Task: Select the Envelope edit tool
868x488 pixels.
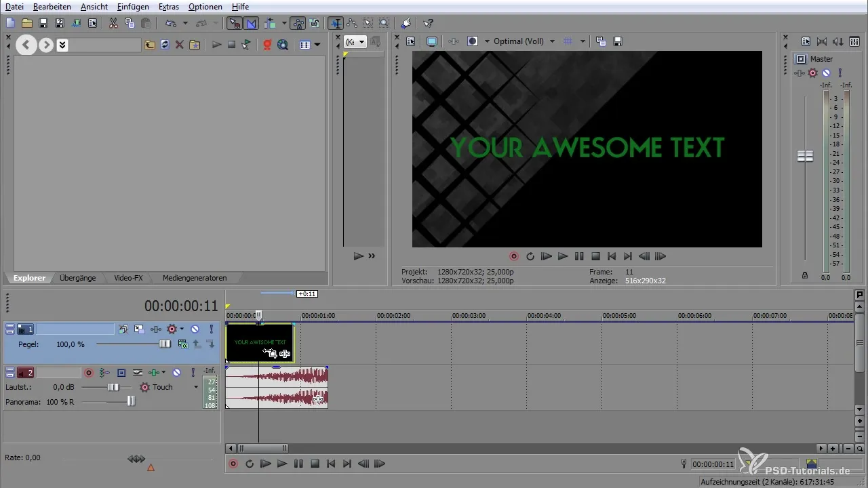Action: 351,23
